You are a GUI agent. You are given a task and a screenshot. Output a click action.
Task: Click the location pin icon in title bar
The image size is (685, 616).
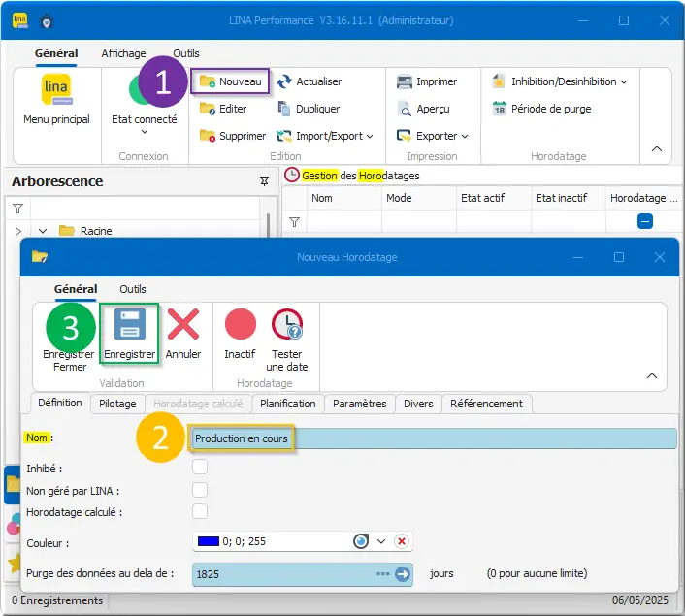[46, 22]
